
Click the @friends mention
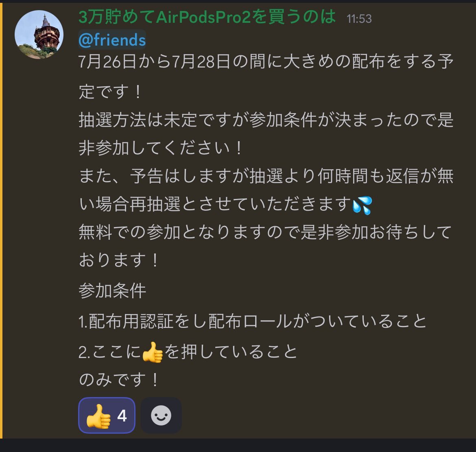tap(112, 40)
